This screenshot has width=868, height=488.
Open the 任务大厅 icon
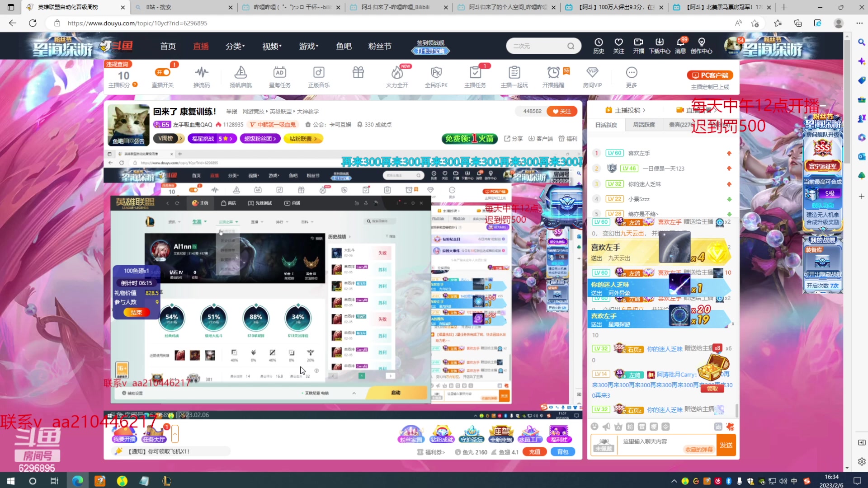tap(154, 434)
